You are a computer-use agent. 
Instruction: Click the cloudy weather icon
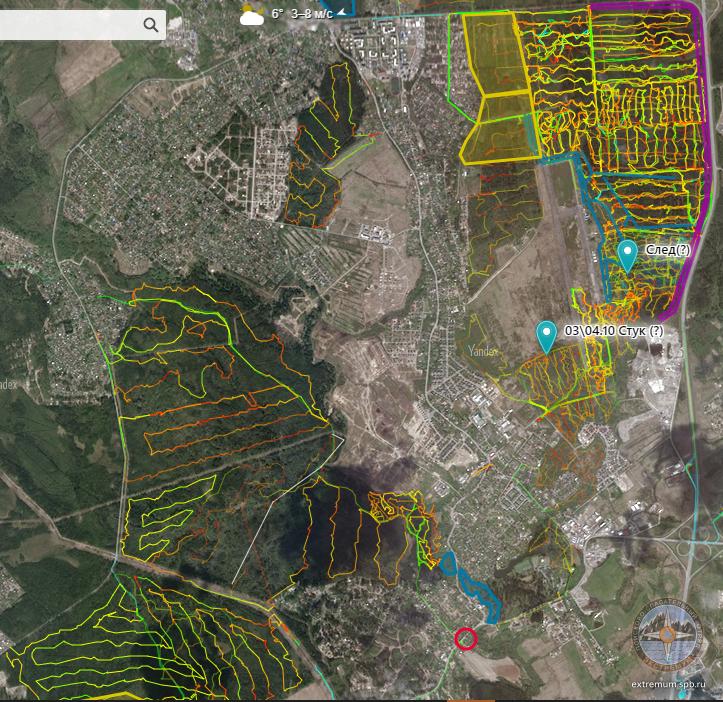(252, 15)
